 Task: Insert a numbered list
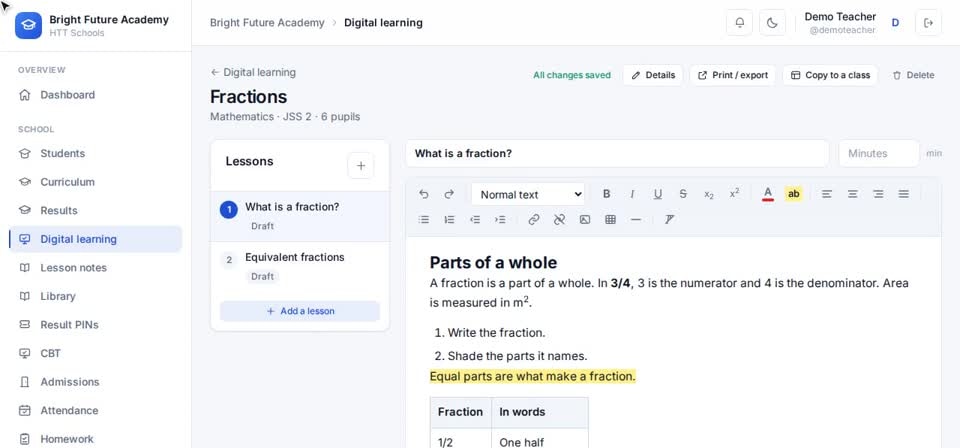pyautogui.click(x=449, y=220)
